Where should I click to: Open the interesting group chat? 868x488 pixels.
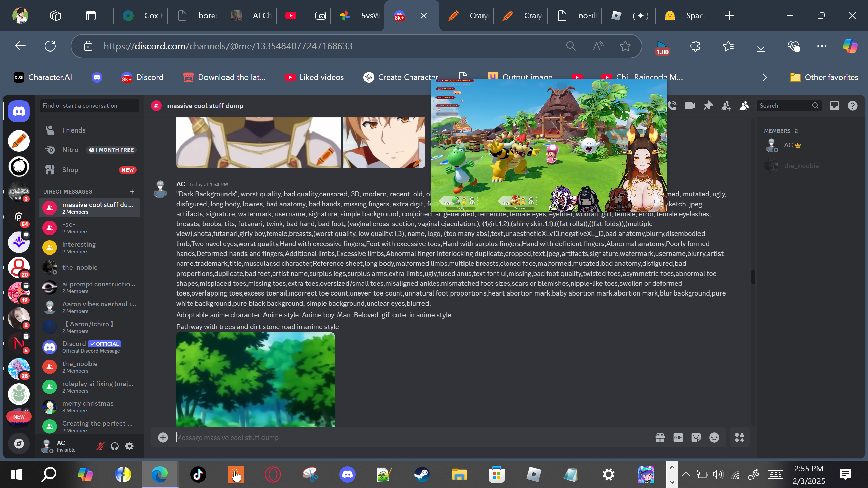[x=90, y=248]
